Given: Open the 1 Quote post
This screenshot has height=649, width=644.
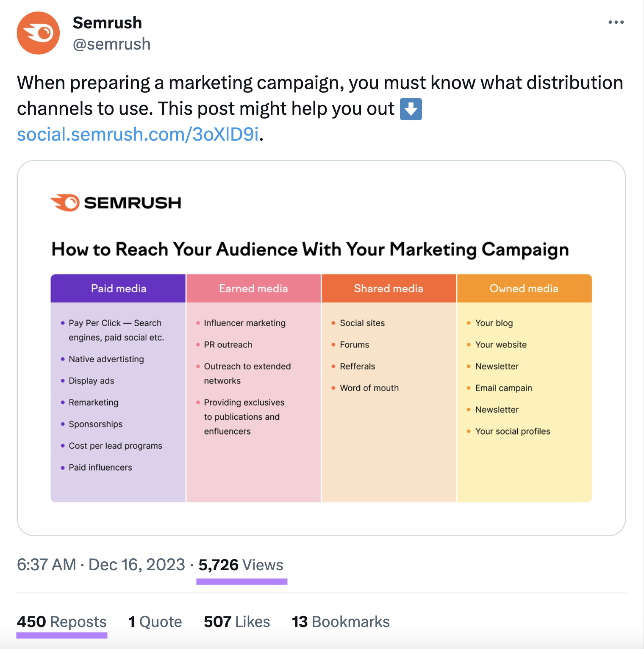Looking at the screenshot, I should 155,621.
